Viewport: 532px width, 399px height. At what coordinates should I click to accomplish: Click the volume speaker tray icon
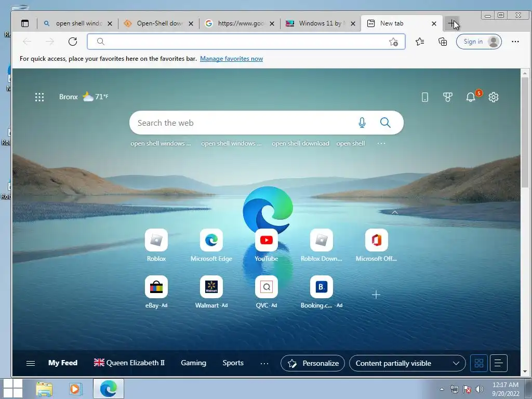(479, 389)
